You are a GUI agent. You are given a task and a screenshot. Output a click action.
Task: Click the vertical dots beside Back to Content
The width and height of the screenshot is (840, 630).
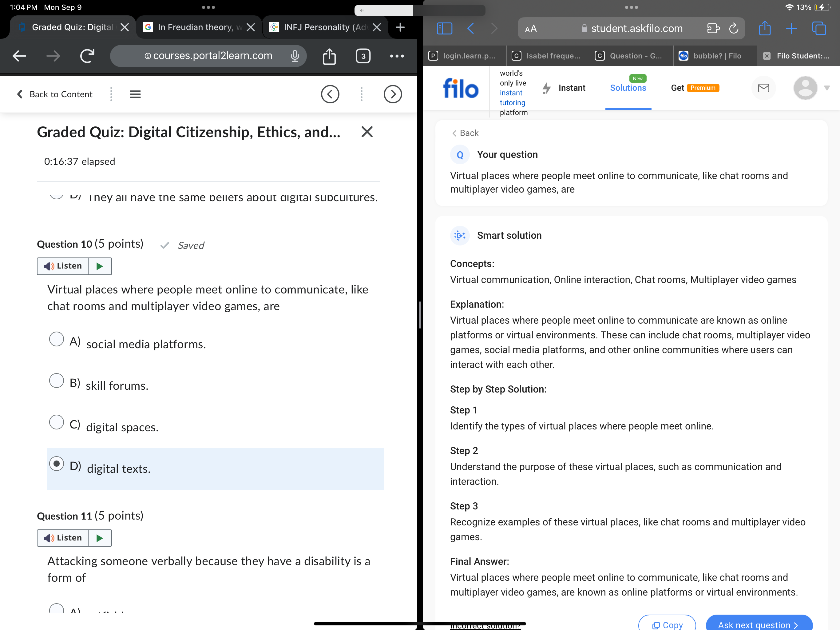click(x=111, y=94)
